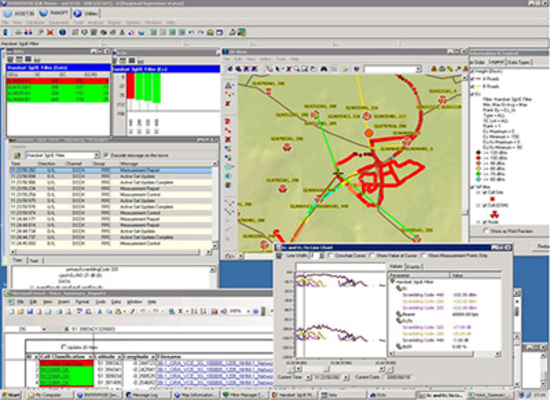This screenshot has width=550, height=400.
Task: Toggle Update 3D View checkbox in Excel
Action: (63, 347)
